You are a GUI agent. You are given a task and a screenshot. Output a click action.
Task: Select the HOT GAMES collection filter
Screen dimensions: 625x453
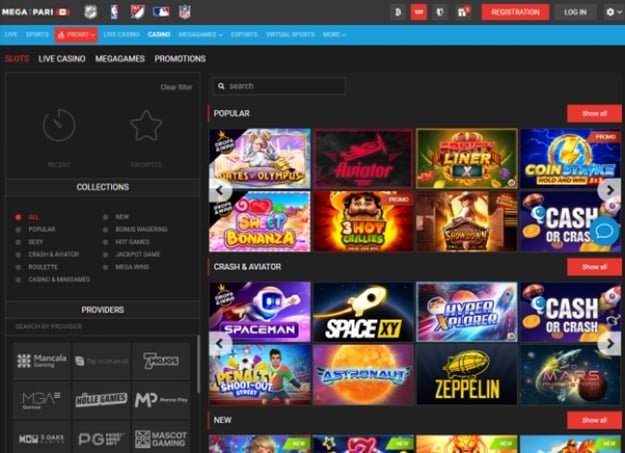click(x=126, y=242)
